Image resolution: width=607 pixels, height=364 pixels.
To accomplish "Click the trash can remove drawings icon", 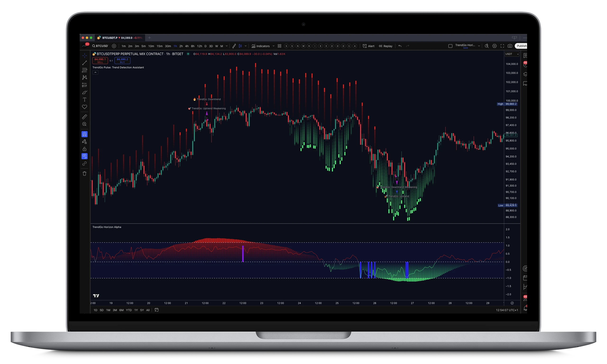I will pyautogui.click(x=84, y=174).
